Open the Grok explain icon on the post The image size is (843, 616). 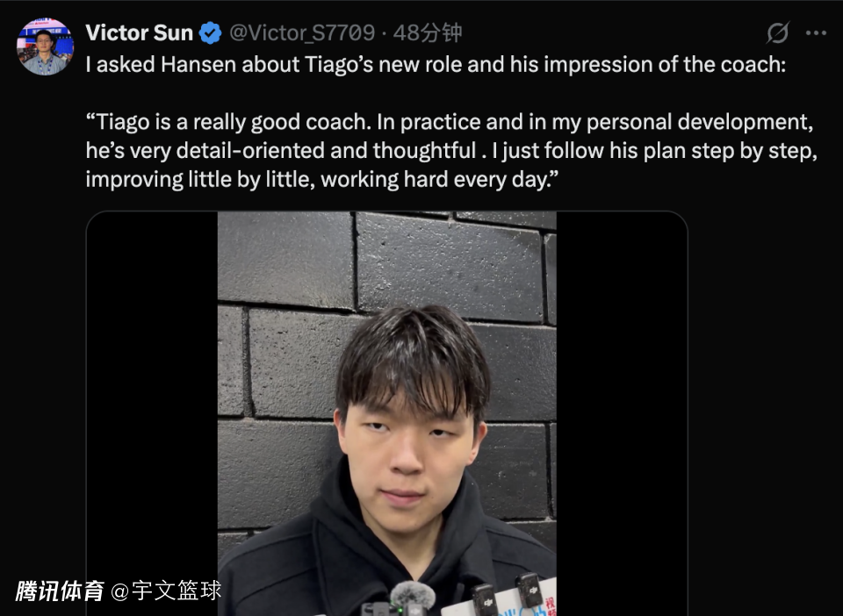tap(777, 32)
